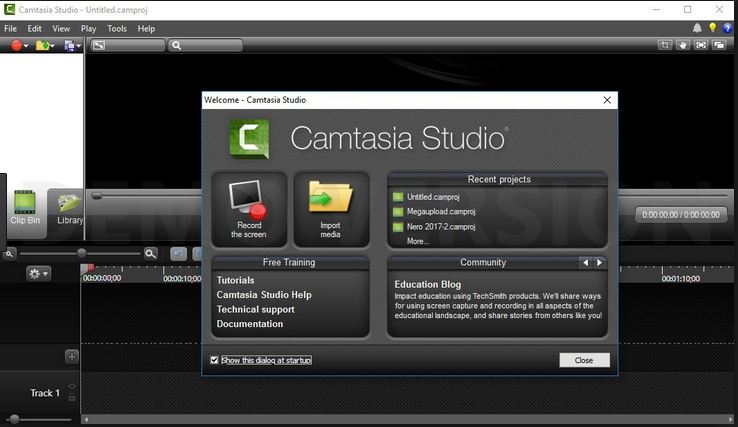Click the yellow light bulb tips icon
Viewport: 738px width, 427px height.
[713, 28]
